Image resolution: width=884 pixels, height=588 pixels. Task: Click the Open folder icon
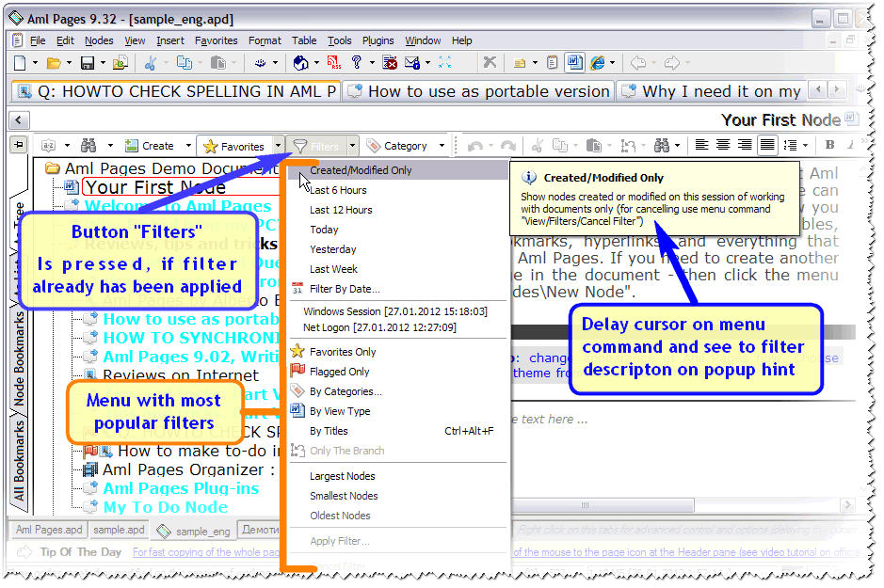[54, 62]
